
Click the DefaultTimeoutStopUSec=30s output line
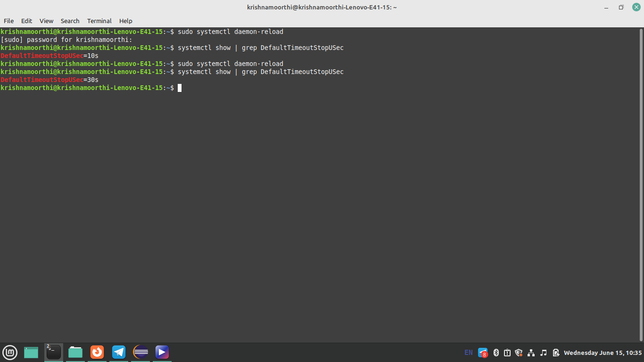pos(50,80)
